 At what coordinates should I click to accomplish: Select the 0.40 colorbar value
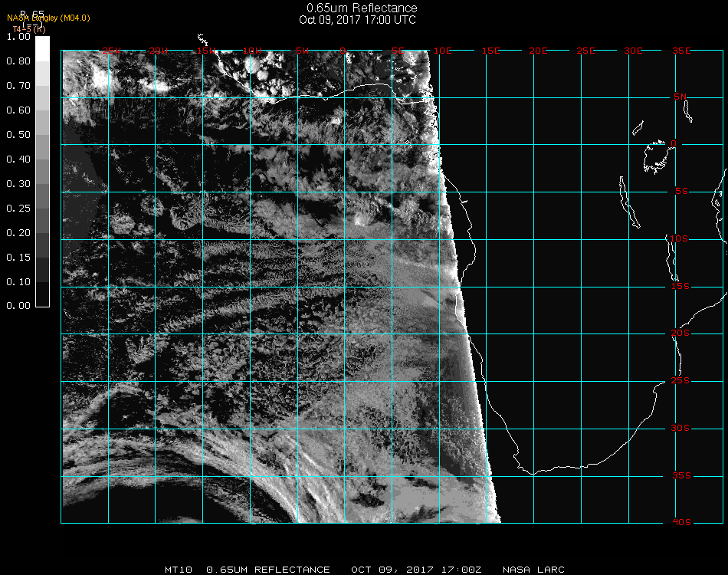click(x=18, y=159)
